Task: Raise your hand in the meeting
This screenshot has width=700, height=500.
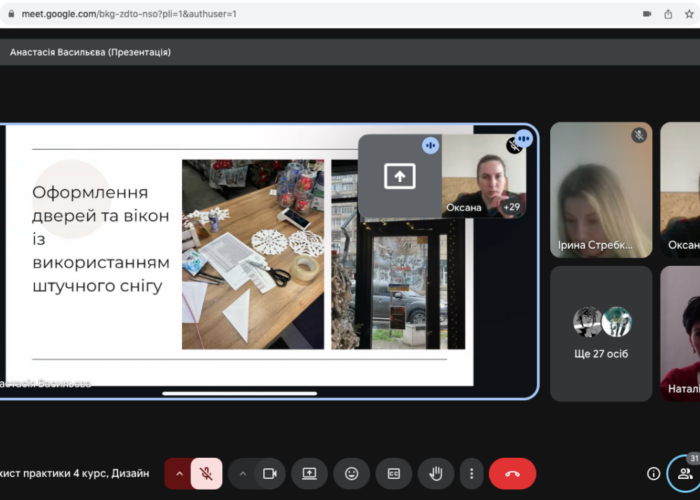Action: 436,473
